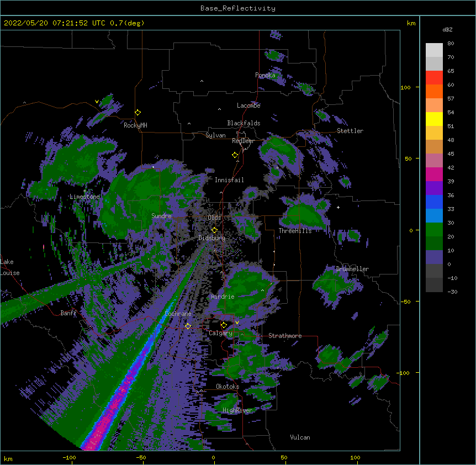Click the -30 value on dBZ legend

[452, 292]
